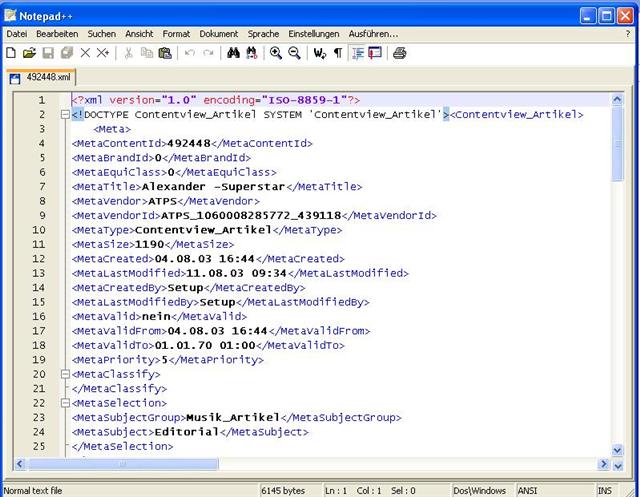Screen dimensions: 640x497
Task: Open the Dokument menu
Action: [x=219, y=34]
